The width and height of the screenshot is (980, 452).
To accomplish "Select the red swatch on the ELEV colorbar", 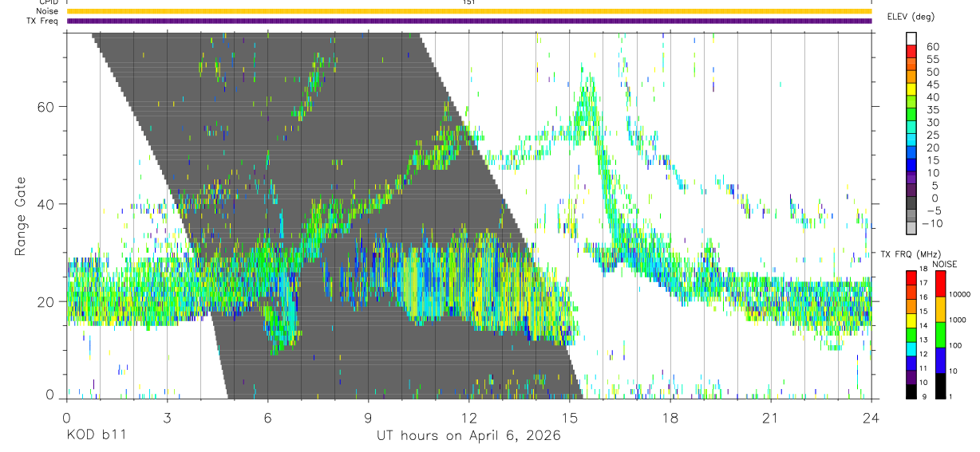I will point(911,52).
